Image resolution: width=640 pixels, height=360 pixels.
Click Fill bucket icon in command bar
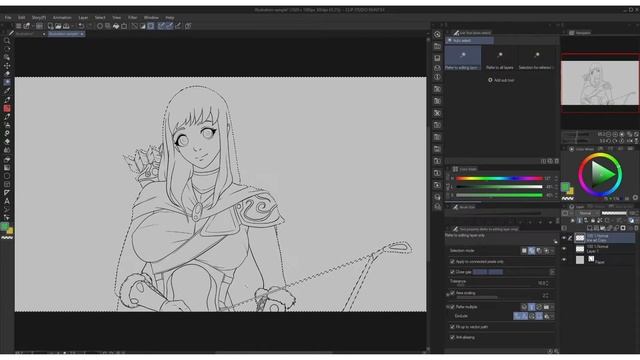(116, 26)
